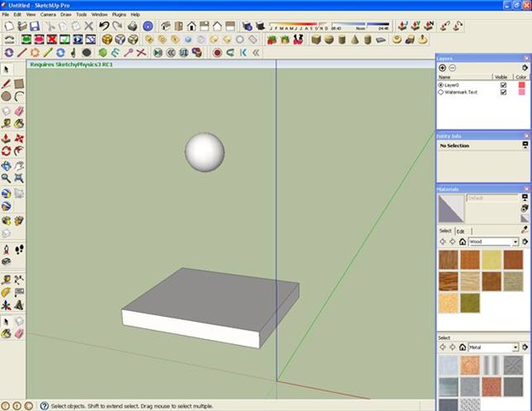Open the Camera menu
The image size is (532, 411).
click(49, 15)
